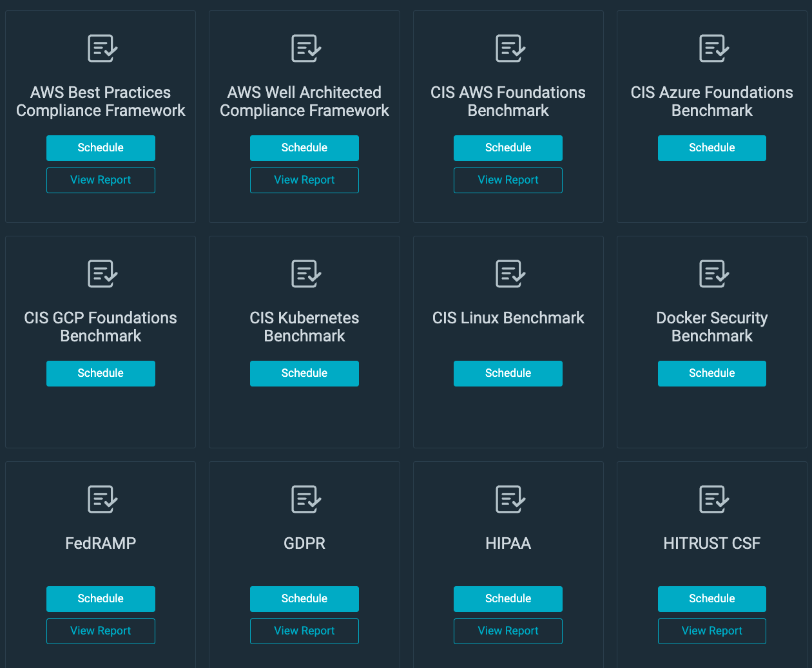Click the HIPAA card title
The height and width of the screenshot is (668, 812).
pos(508,544)
